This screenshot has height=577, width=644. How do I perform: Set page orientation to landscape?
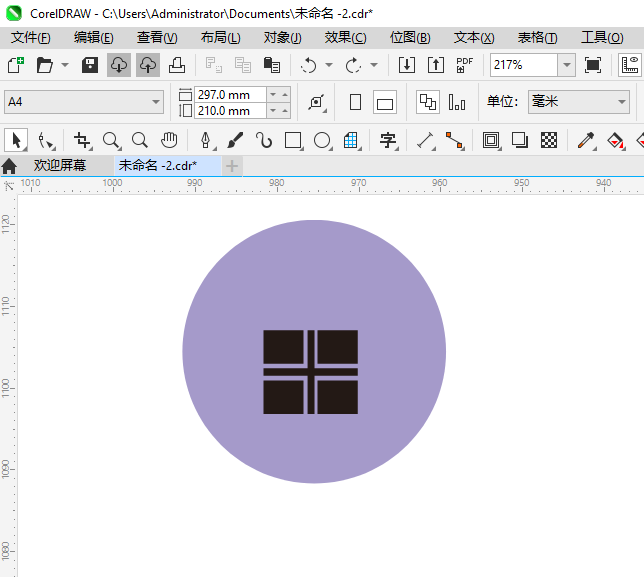[385, 102]
